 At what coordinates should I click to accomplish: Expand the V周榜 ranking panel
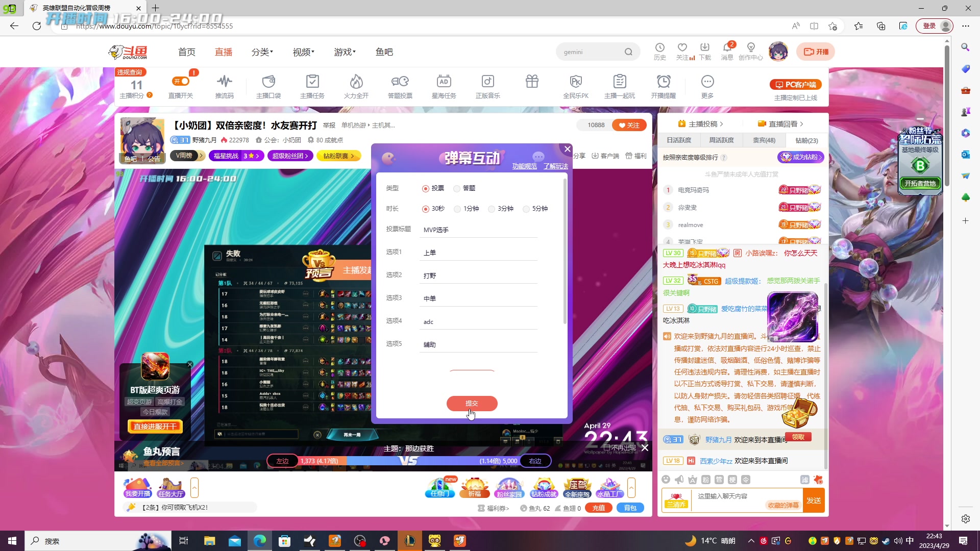tap(187, 156)
